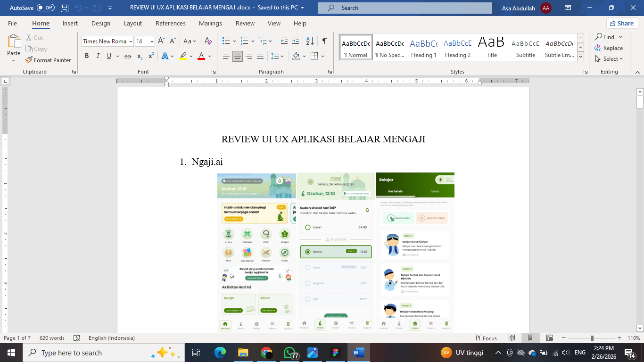
Task: Sort the selected text
Action: 310,41
